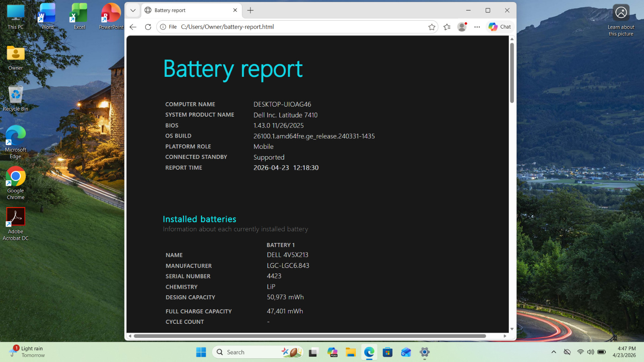Open Outlook from taskbar
Screen dimensions: 644x362
[x=406, y=352]
